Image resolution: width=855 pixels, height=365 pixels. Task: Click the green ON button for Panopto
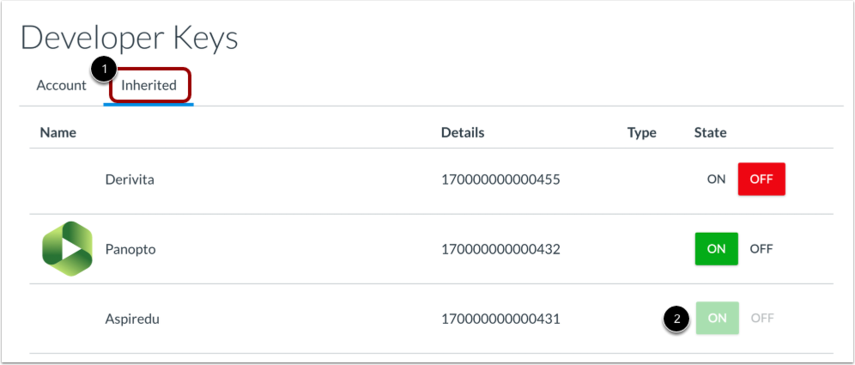pos(716,249)
